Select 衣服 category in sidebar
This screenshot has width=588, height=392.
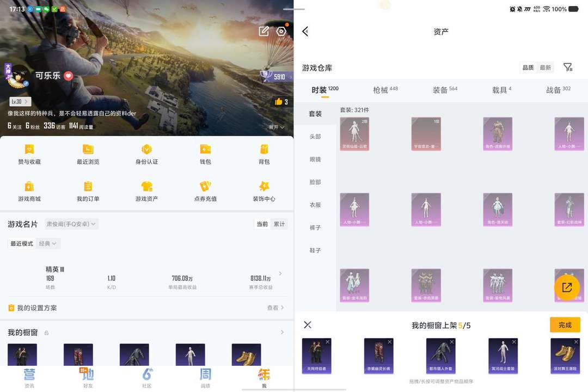[315, 205]
